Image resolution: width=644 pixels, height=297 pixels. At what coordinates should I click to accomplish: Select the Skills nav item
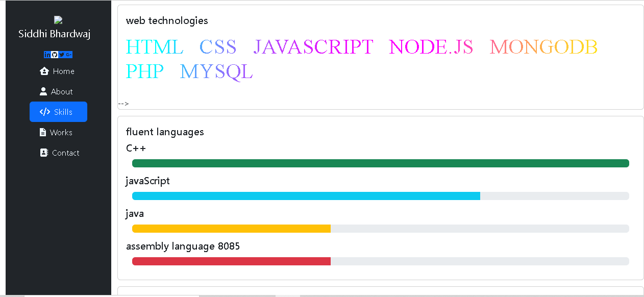tap(58, 112)
